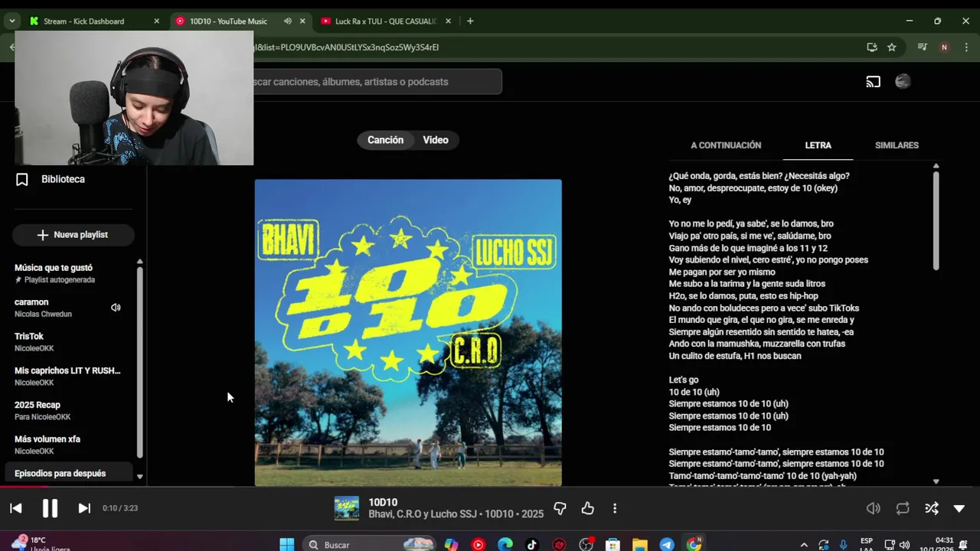Open the 2025 Recap playlist

pyautogui.click(x=69, y=410)
